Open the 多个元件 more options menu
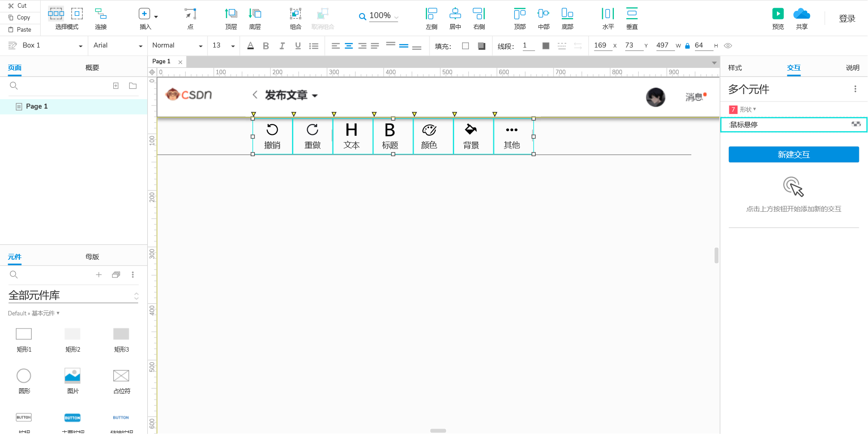This screenshot has width=868, height=434. click(x=855, y=89)
